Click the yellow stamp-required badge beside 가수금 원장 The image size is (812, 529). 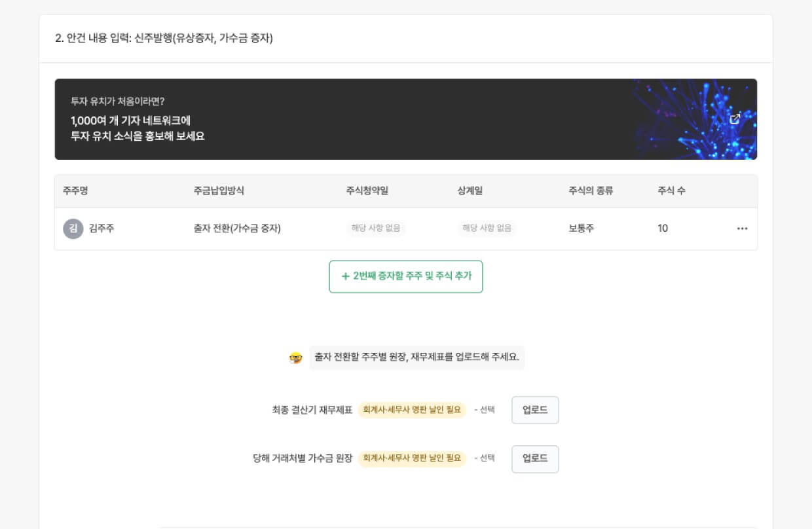tap(412, 459)
